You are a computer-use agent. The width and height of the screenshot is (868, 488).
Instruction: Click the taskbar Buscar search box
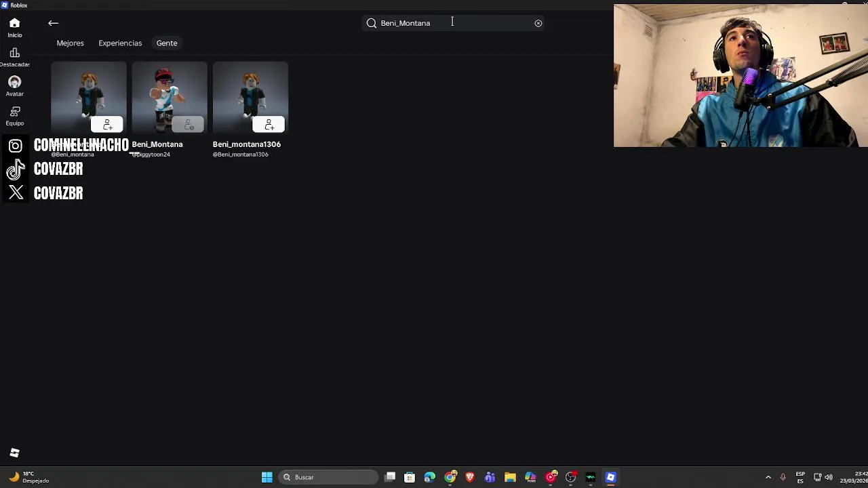[328, 477]
